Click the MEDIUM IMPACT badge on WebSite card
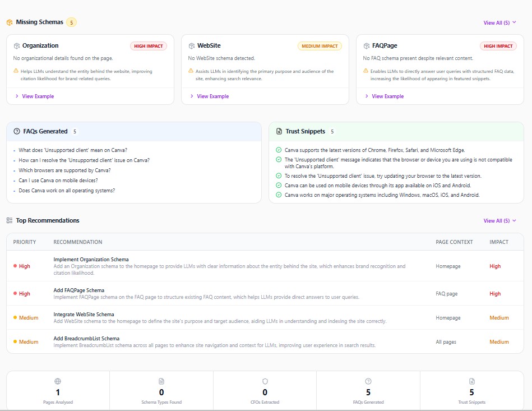 pyautogui.click(x=320, y=46)
